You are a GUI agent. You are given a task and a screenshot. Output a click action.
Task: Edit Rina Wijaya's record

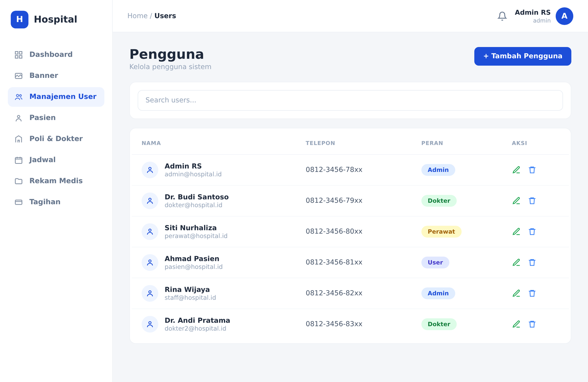click(516, 293)
